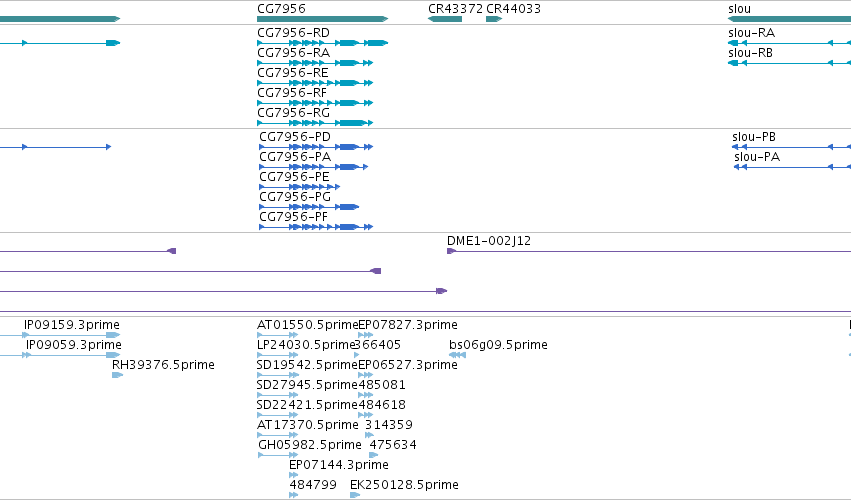Select feature 475634
The width and height of the screenshot is (851, 500).
pos(393,445)
